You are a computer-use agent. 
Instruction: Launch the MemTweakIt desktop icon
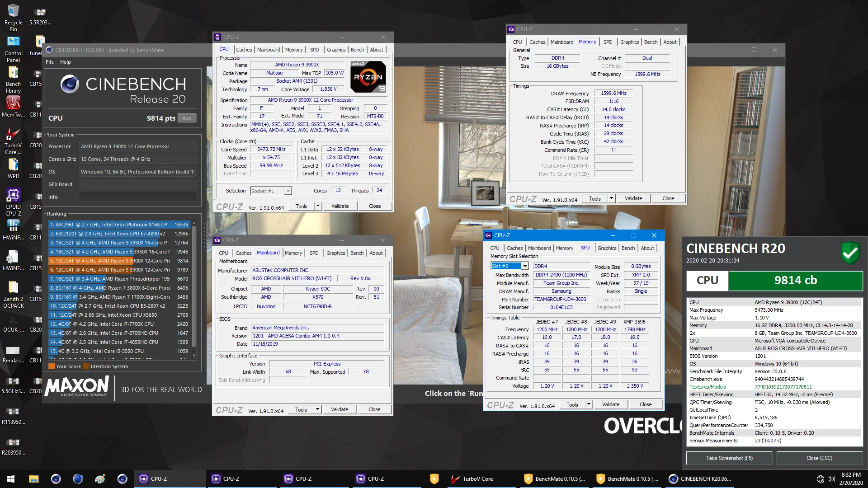tap(14, 108)
